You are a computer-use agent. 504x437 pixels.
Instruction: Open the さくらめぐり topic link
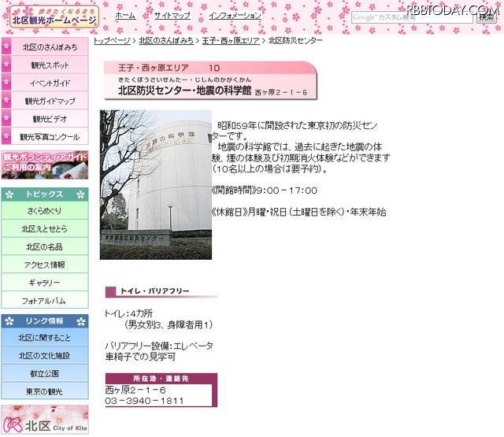(x=45, y=211)
